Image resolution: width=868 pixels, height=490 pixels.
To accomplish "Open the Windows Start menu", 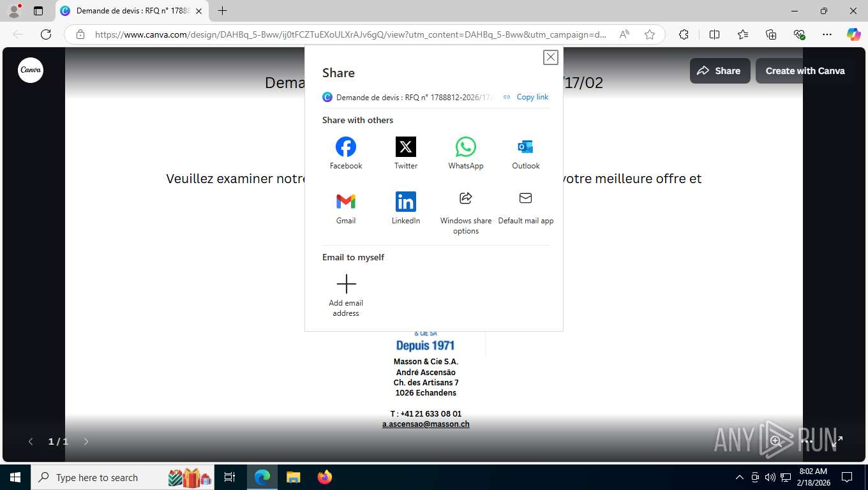I will [x=15, y=477].
